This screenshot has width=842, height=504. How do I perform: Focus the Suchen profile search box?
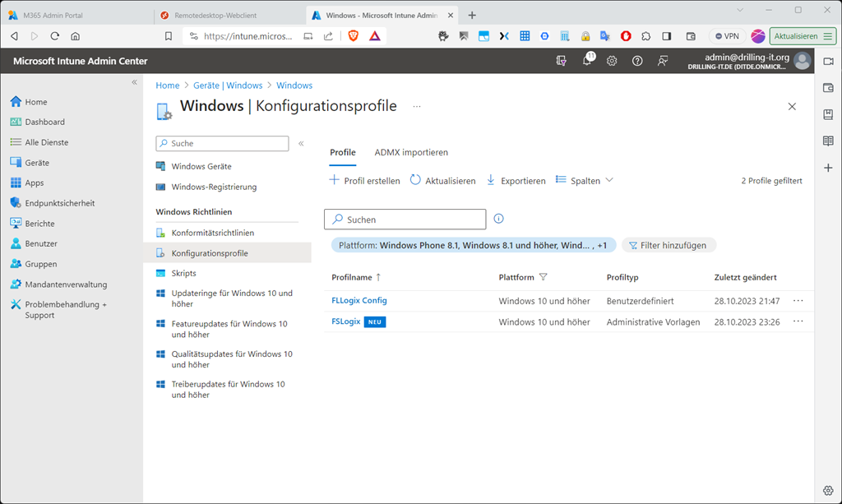[x=405, y=219]
